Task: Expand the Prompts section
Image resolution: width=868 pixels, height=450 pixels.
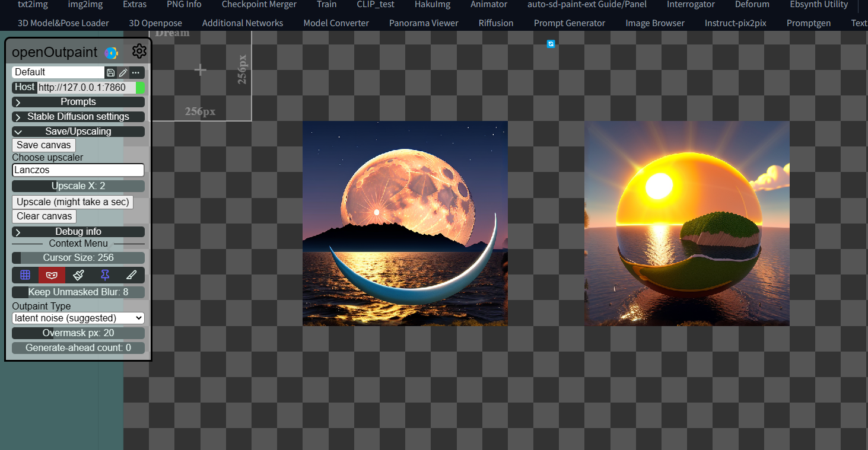Action: 78,101
